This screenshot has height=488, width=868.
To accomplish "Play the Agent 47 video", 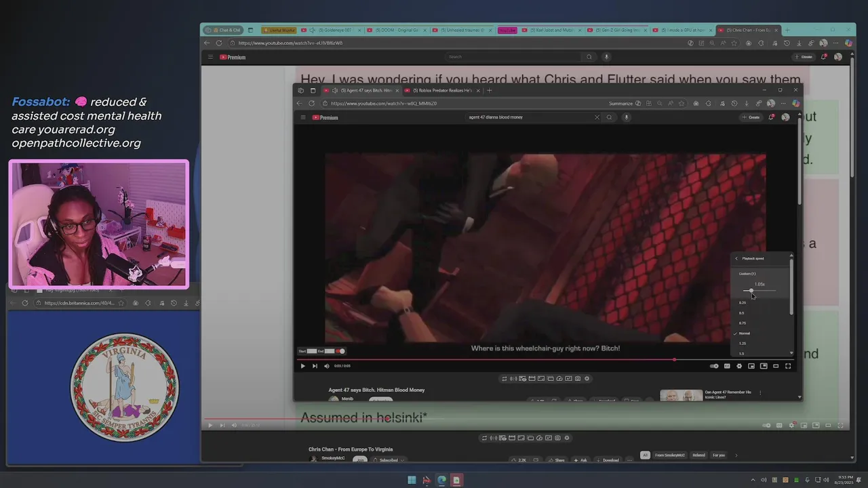I will 302,366.
